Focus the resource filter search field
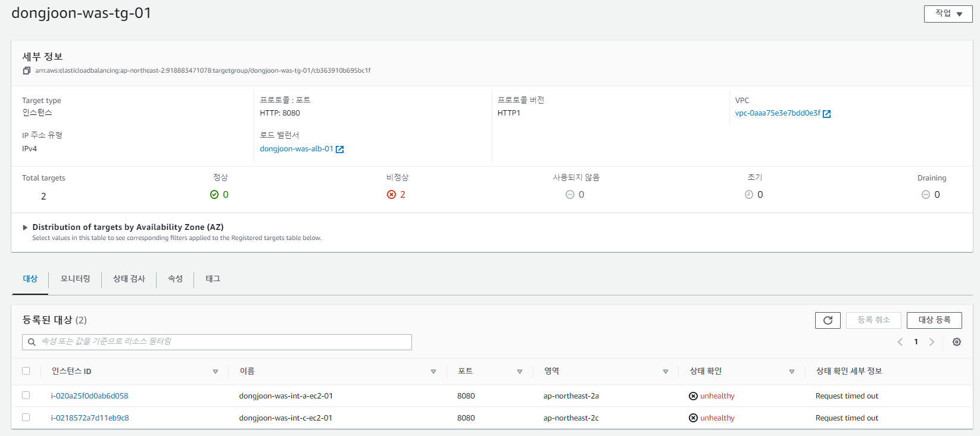The width and height of the screenshot is (980, 436). [x=217, y=342]
